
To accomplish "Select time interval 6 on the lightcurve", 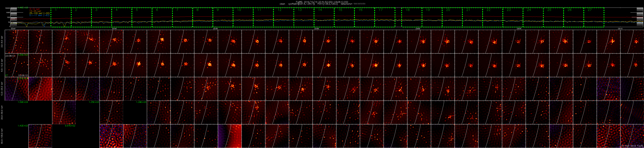I will coord(162,17).
